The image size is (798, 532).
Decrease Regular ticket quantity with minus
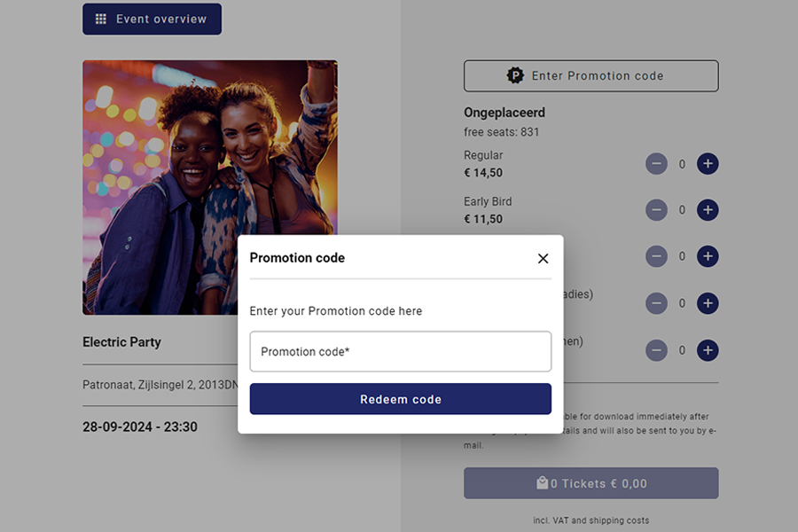(x=656, y=163)
